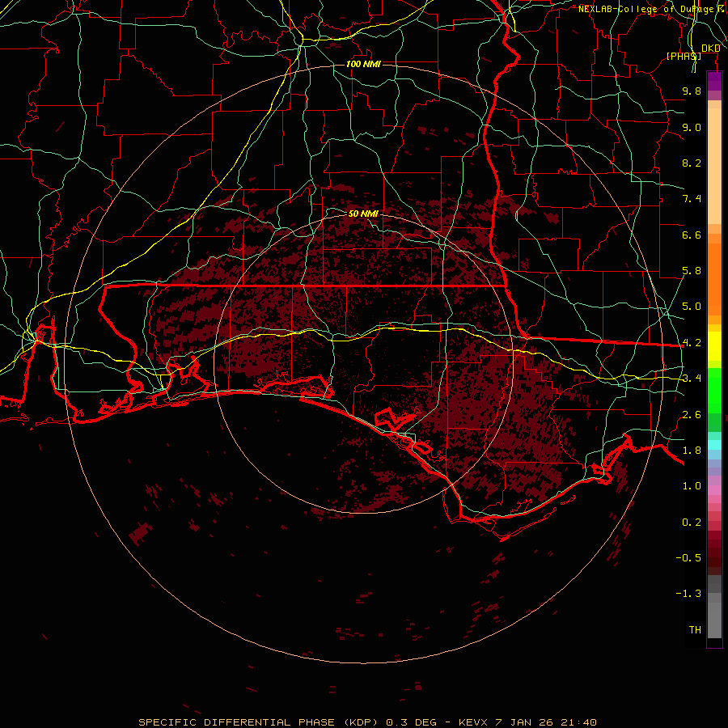Click the 9.0 value on color scale
This screenshot has height=728, width=728.
(692, 127)
